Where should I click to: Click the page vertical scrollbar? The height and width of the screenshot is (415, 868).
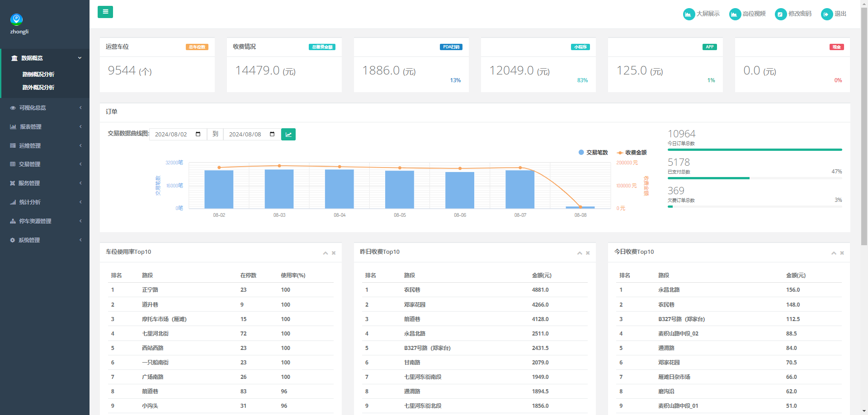click(864, 126)
